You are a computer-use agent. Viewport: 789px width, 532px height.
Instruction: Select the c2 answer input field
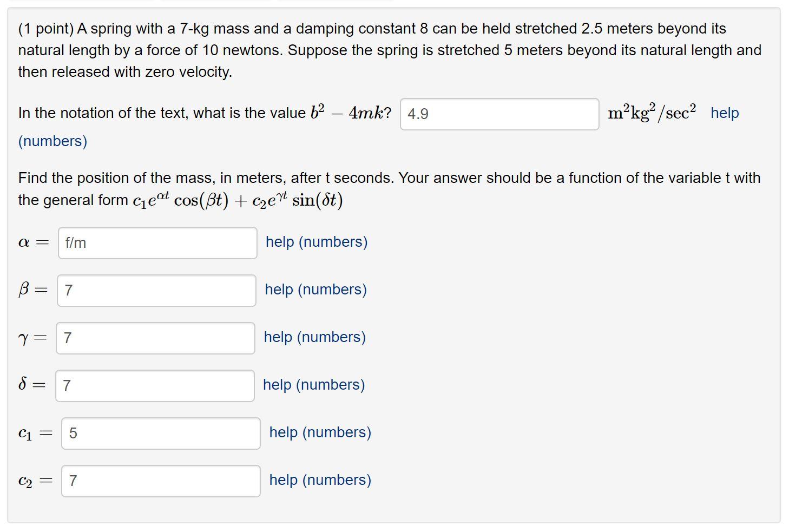point(161,481)
